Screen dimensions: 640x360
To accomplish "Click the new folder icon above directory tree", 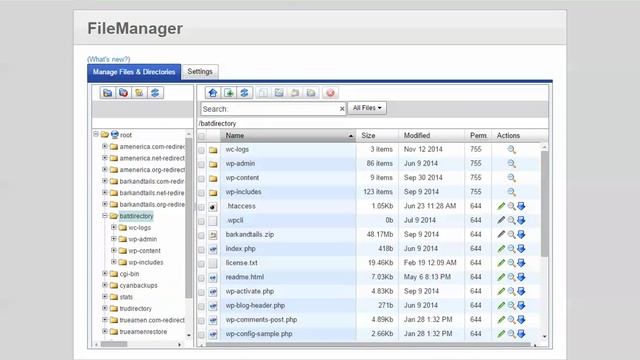I will pyautogui.click(x=108, y=93).
